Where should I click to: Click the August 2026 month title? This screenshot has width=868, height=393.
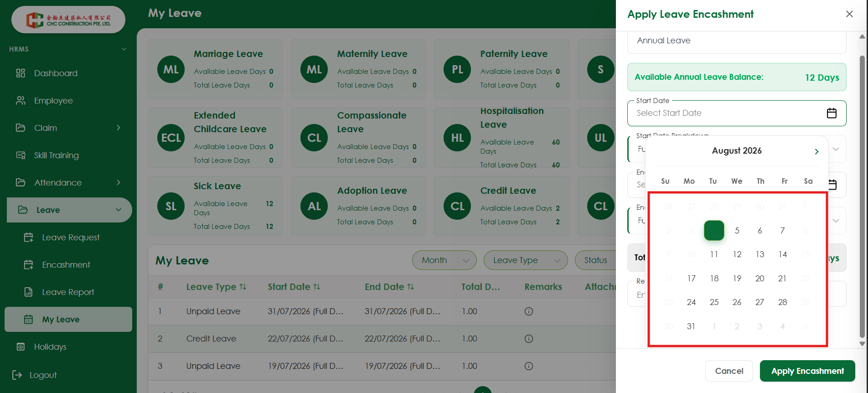coord(737,151)
